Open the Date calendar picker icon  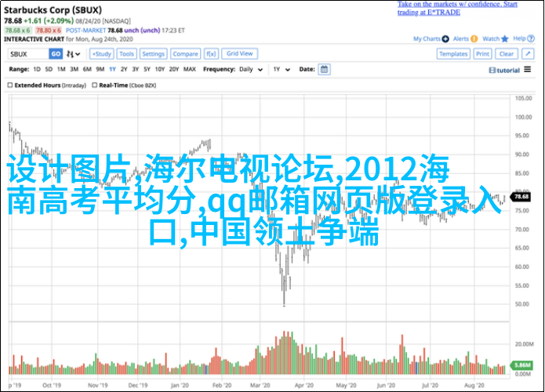pyautogui.click(x=324, y=69)
